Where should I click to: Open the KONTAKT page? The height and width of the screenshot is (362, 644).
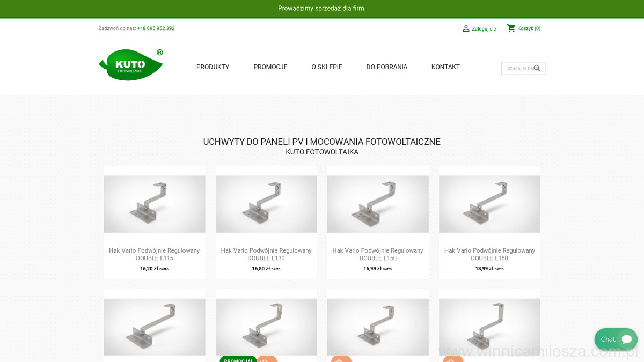(445, 67)
